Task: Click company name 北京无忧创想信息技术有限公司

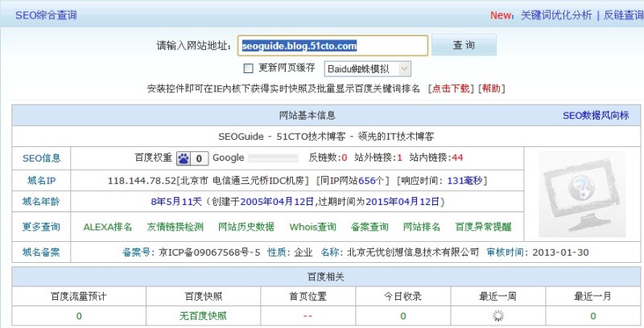Action: click(x=413, y=252)
